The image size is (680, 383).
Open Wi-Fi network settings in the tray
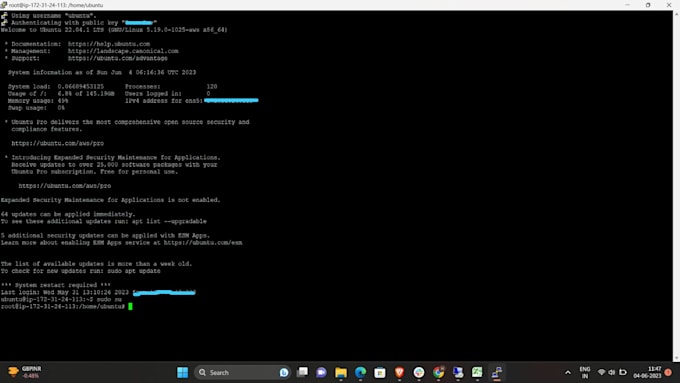pyautogui.click(x=602, y=372)
